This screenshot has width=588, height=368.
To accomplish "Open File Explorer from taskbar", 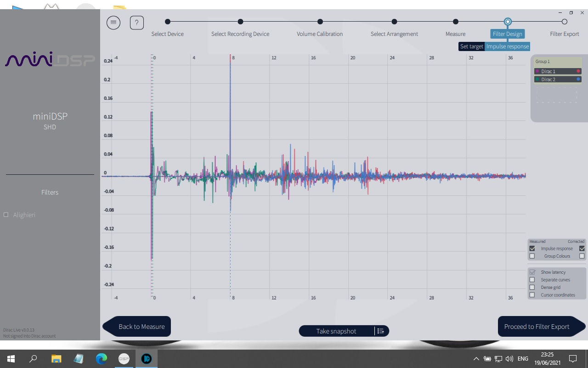I will pos(56,359).
